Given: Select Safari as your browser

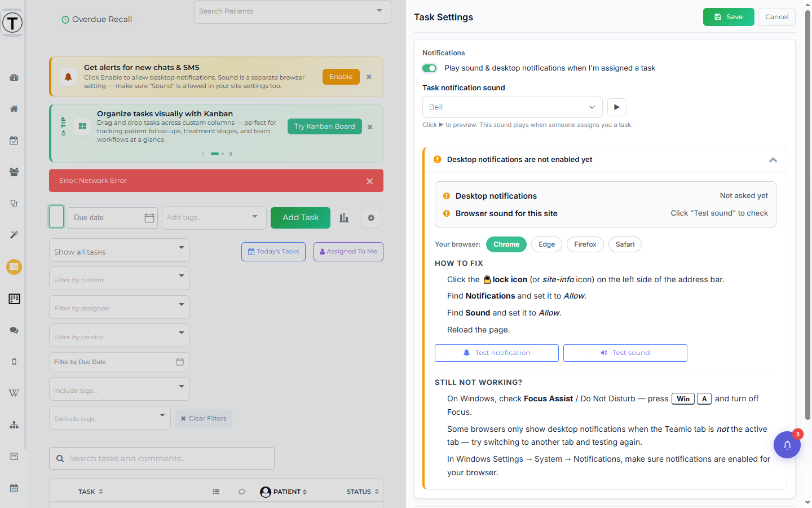Looking at the screenshot, I should 625,244.
